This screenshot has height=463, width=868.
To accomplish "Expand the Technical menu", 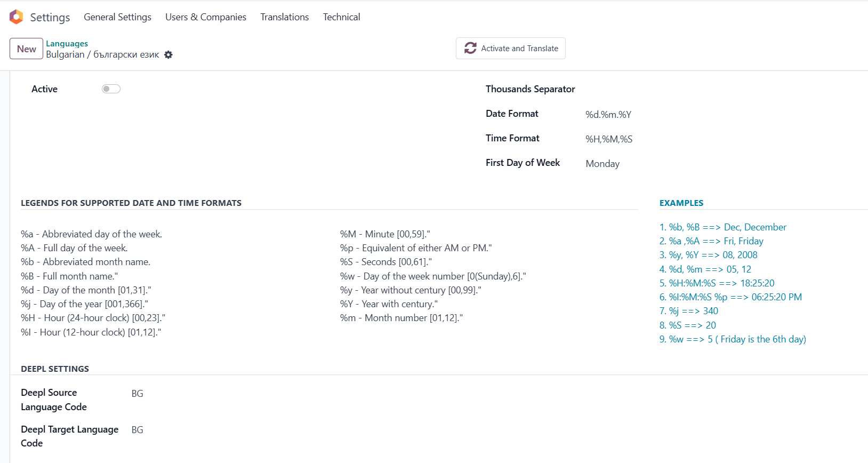I will pyautogui.click(x=341, y=17).
